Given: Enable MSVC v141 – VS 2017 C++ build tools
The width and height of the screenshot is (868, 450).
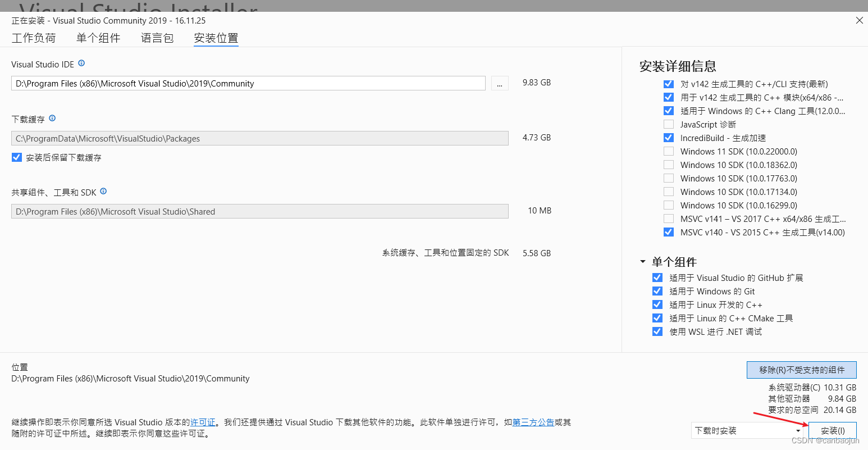Looking at the screenshot, I should [669, 219].
